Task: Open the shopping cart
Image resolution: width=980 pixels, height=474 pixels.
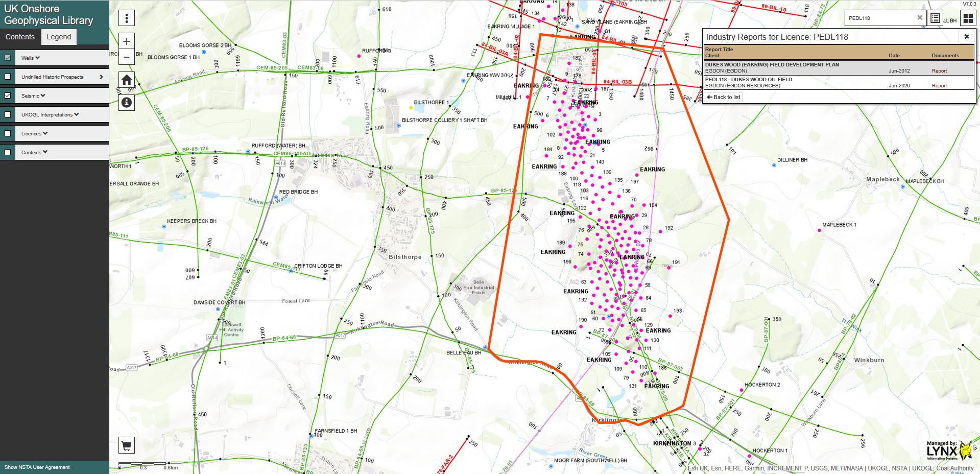Action: [127, 445]
